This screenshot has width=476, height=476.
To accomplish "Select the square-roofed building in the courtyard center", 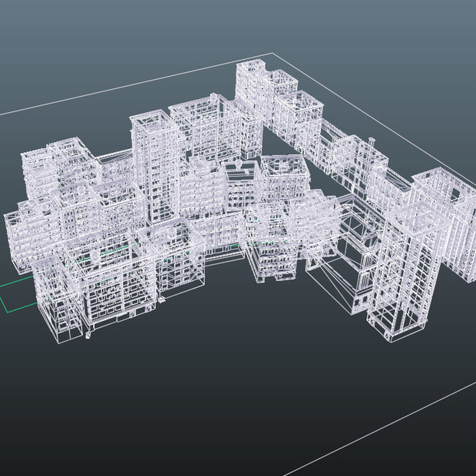I will coord(241,185).
